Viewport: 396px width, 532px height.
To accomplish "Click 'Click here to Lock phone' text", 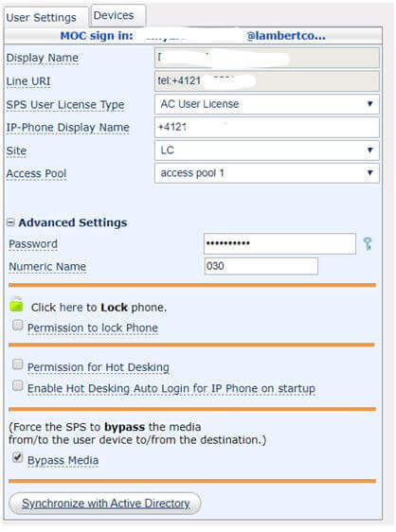I will point(99,308).
